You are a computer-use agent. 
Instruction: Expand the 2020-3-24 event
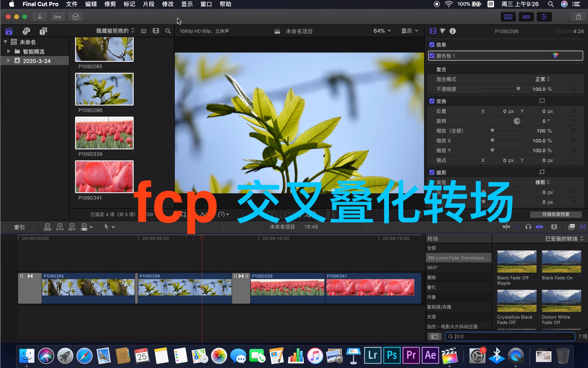9,61
